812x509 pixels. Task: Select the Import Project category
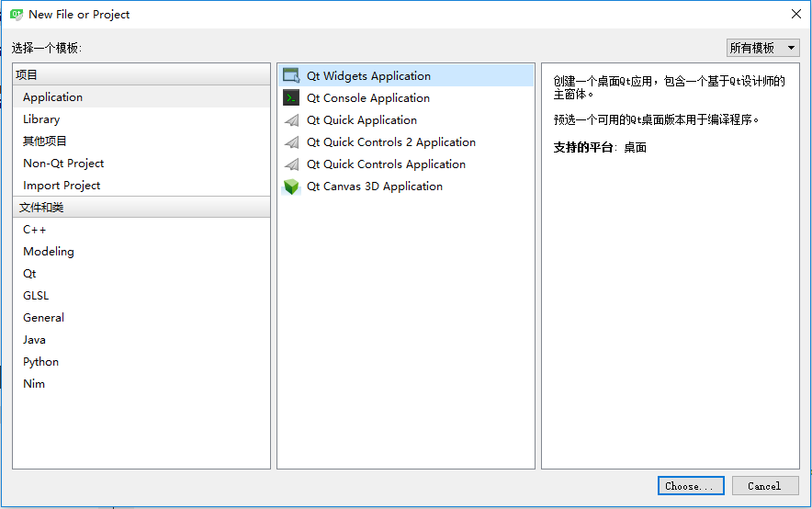click(x=141, y=186)
